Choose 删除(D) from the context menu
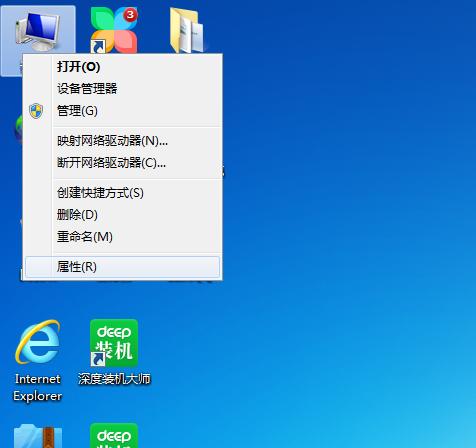476x448 pixels. pos(77,215)
